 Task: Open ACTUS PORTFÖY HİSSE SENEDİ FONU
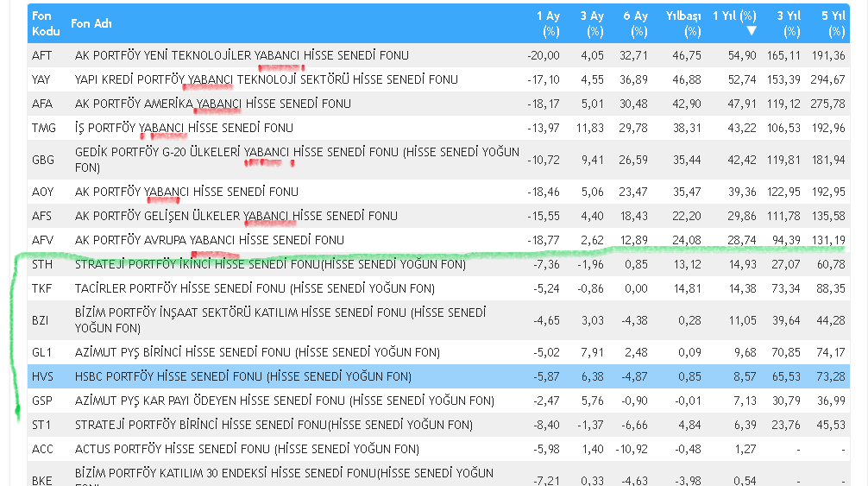tap(247, 450)
